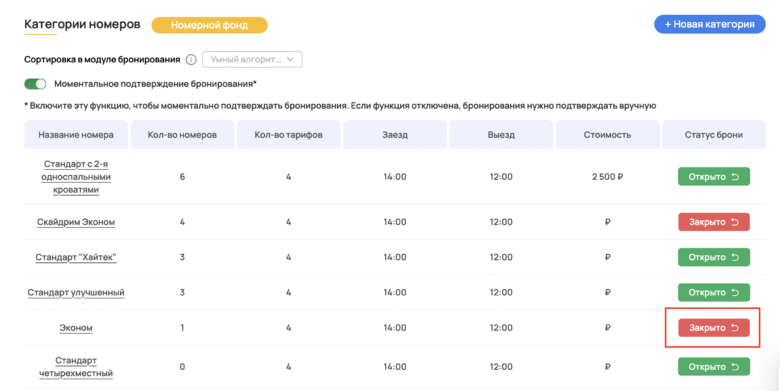The image size is (780, 391).
Task: Click the info icon next to sorting label
Action: 191,60
